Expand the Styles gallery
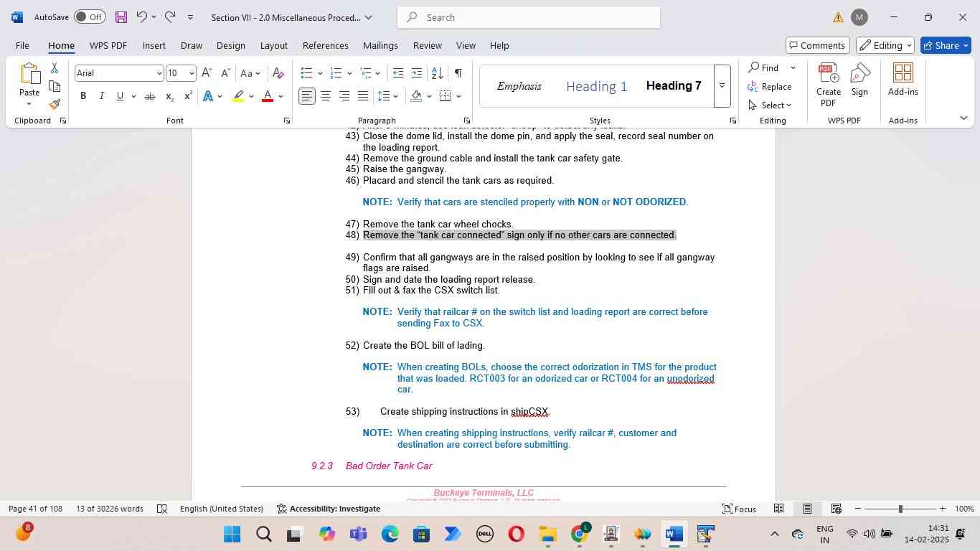 (722, 86)
